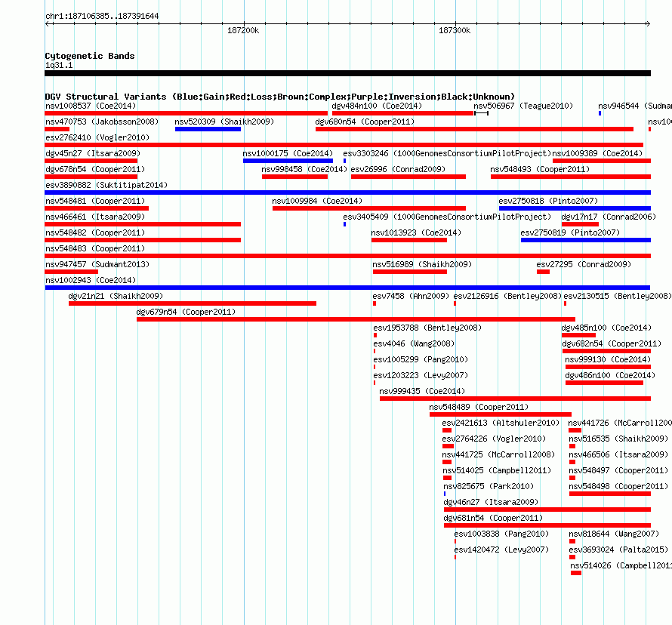Click esv7458 (Ahn2009) label

tap(411, 296)
